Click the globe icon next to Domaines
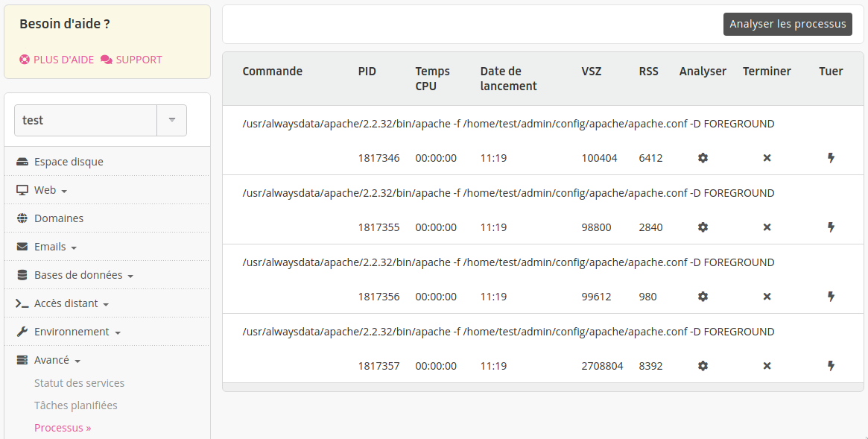Viewport: 868px width, 439px height. pos(22,218)
